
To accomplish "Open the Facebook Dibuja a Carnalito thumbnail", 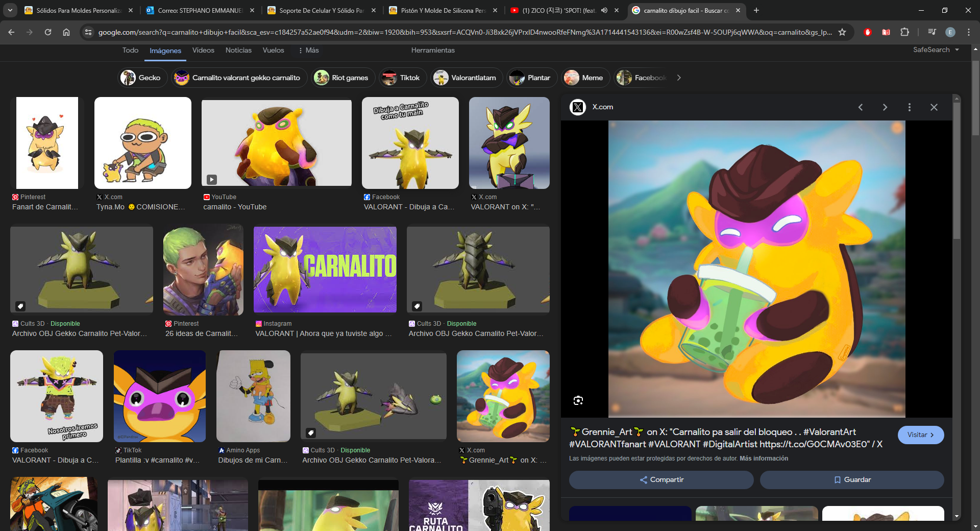I will 410,143.
